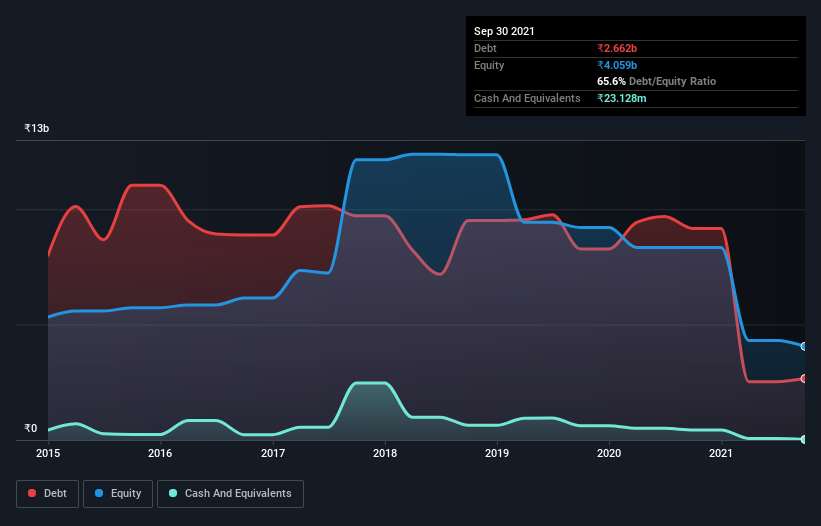The width and height of the screenshot is (821, 526).
Task: Select the Equity endpoint marker on chart
Action: (x=804, y=346)
